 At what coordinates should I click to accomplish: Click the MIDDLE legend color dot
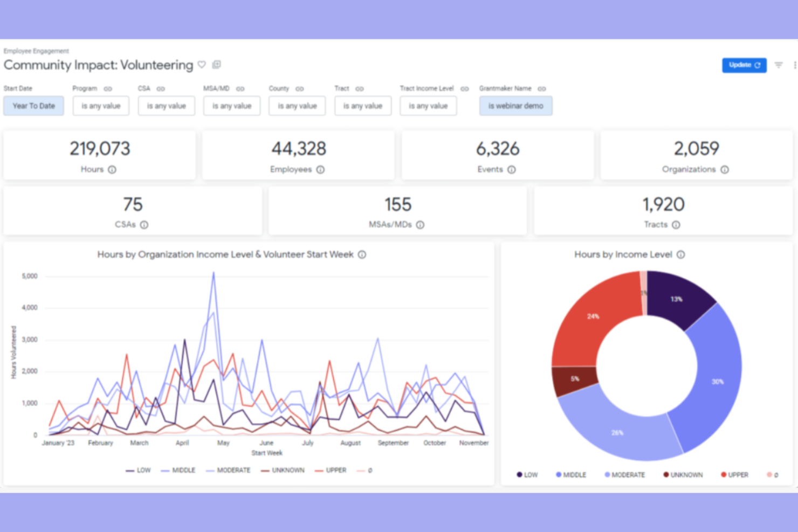[x=558, y=475]
